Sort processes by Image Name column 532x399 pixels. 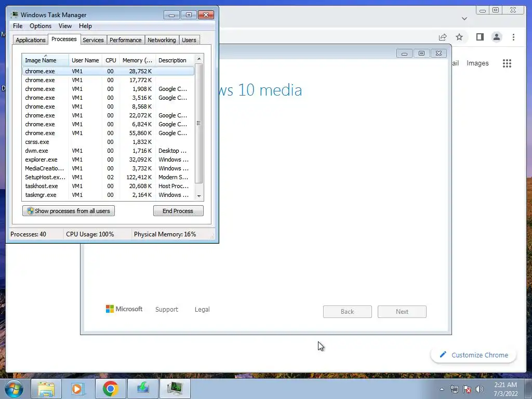tap(46, 60)
